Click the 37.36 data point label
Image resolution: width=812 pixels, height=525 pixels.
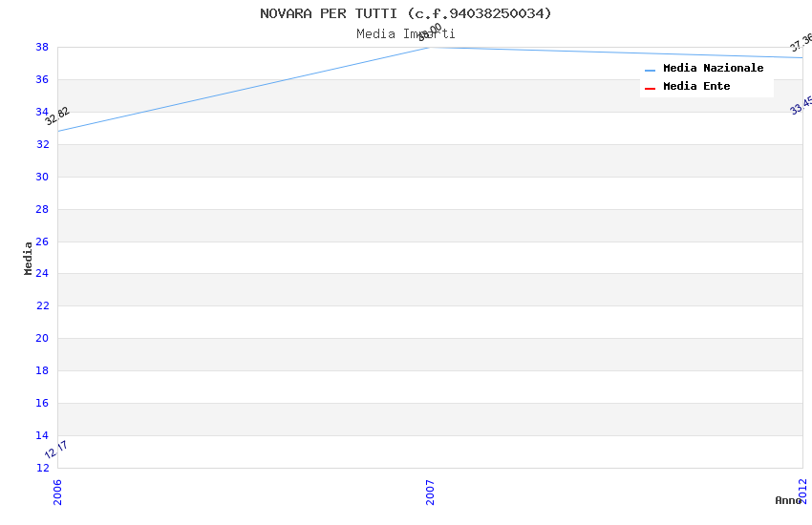(x=801, y=42)
